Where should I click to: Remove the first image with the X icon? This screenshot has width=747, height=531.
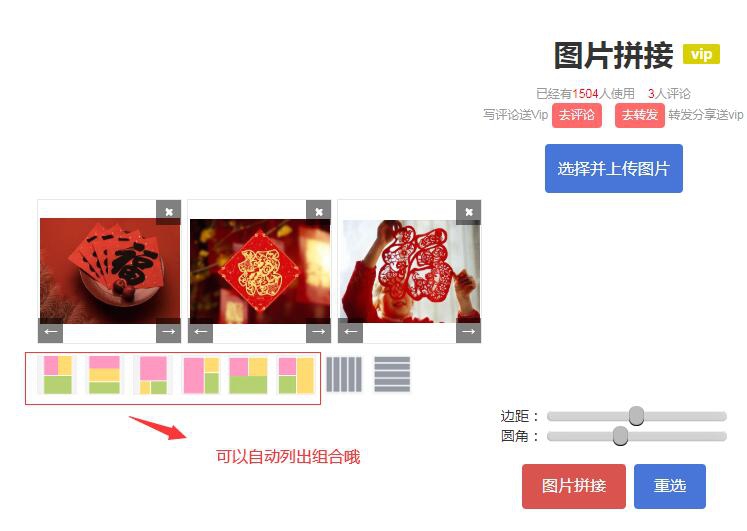[x=169, y=212]
